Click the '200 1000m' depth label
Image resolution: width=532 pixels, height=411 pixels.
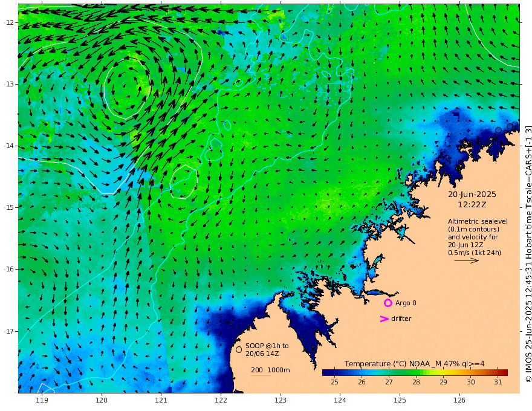coord(270,370)
